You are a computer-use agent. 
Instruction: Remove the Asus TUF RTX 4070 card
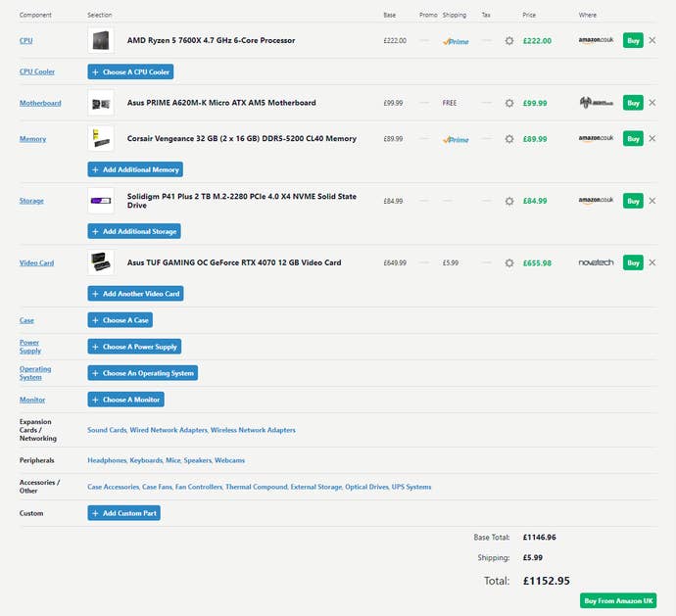click(652, 262)
